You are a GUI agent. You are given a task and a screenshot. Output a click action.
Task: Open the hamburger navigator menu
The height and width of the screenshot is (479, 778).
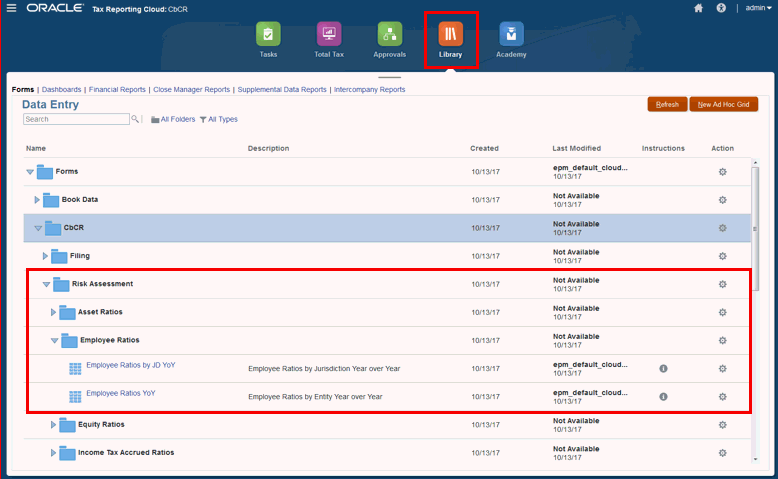point(11,8)
